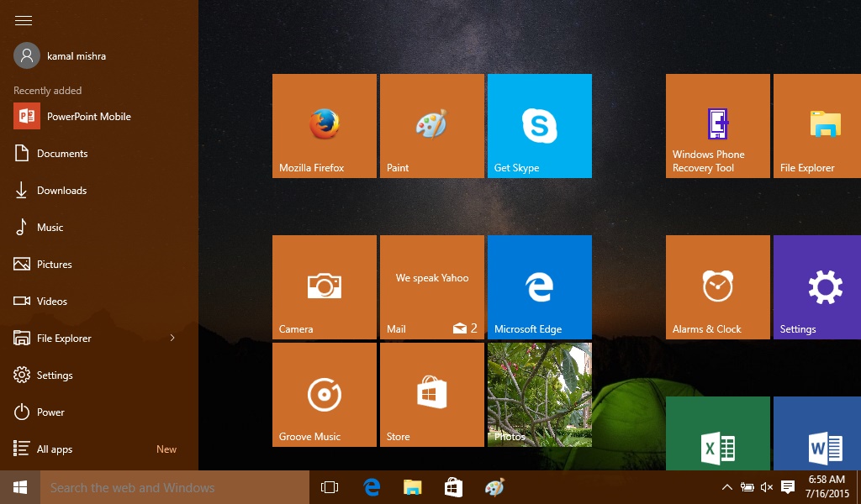Open the Alarms & Clock tile

(718, 286)
